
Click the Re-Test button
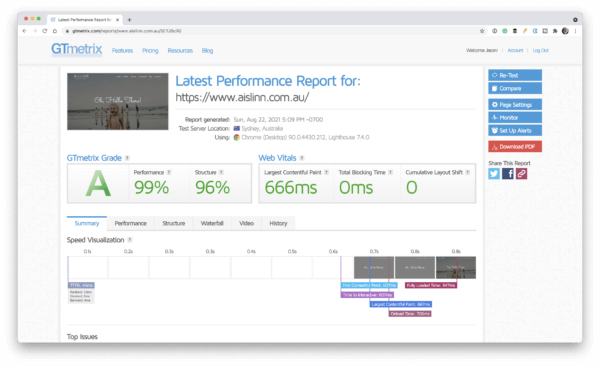tap(515, 75)
